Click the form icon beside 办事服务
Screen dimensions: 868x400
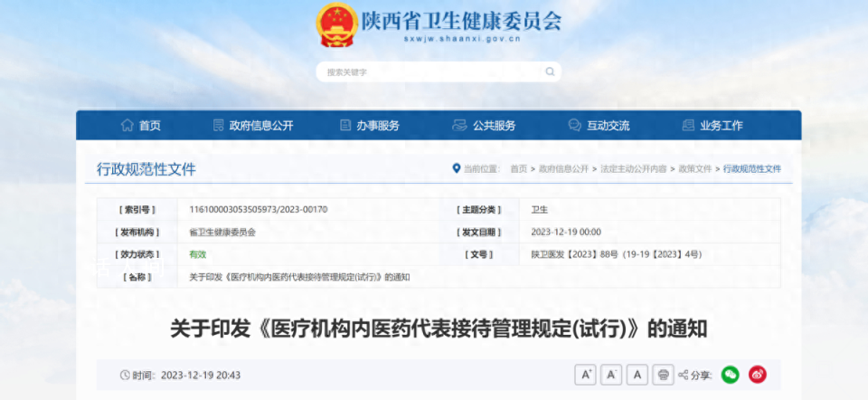[345, 125]
